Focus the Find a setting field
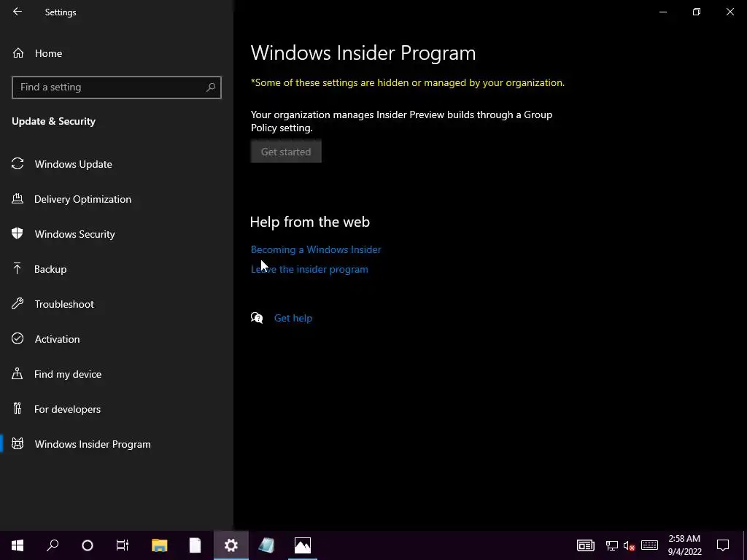Viewport: 747px width, 560px height. [117, 87]
